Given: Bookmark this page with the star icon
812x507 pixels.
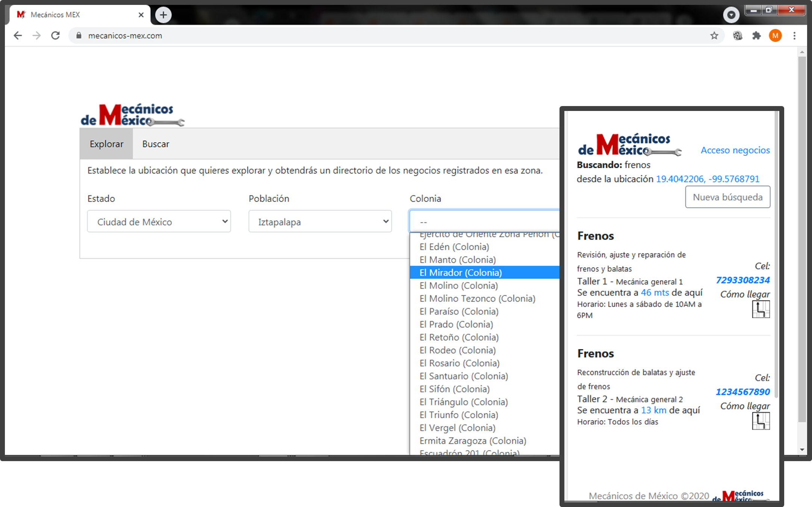Looking at the screenshot, I should pyautogui.click(x=714, y=36).
